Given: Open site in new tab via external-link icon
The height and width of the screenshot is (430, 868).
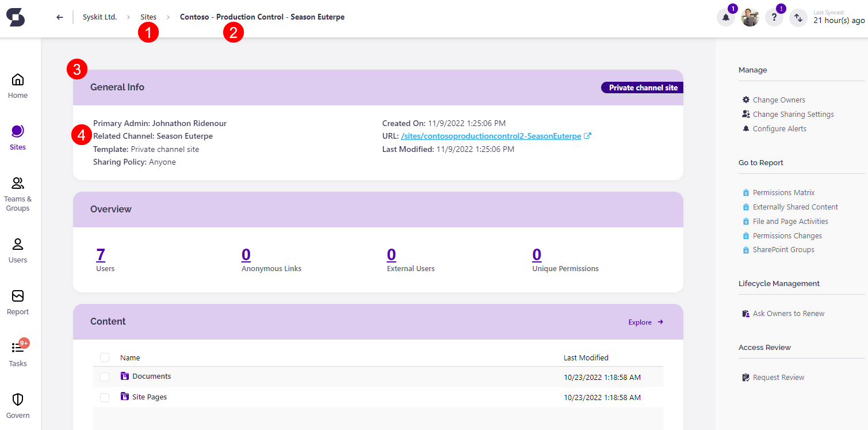Looking at the screenshot, I should point(587,136).
